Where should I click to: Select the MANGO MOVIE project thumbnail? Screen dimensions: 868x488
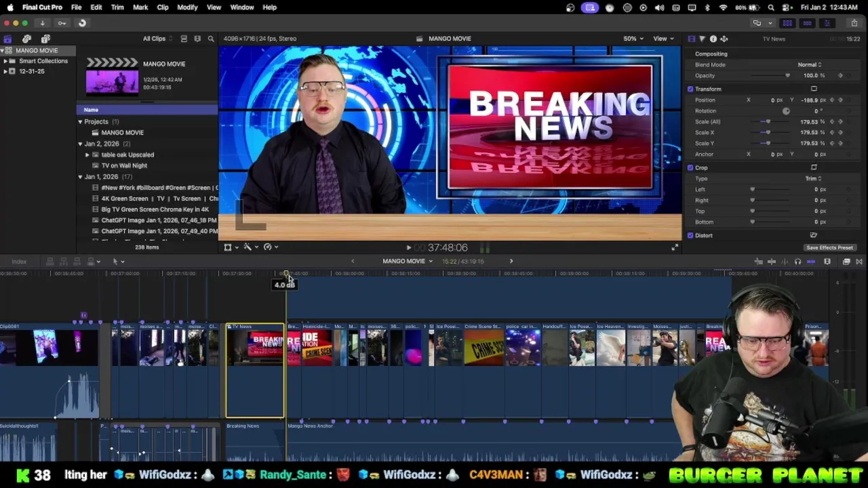[x=112, y=82]
